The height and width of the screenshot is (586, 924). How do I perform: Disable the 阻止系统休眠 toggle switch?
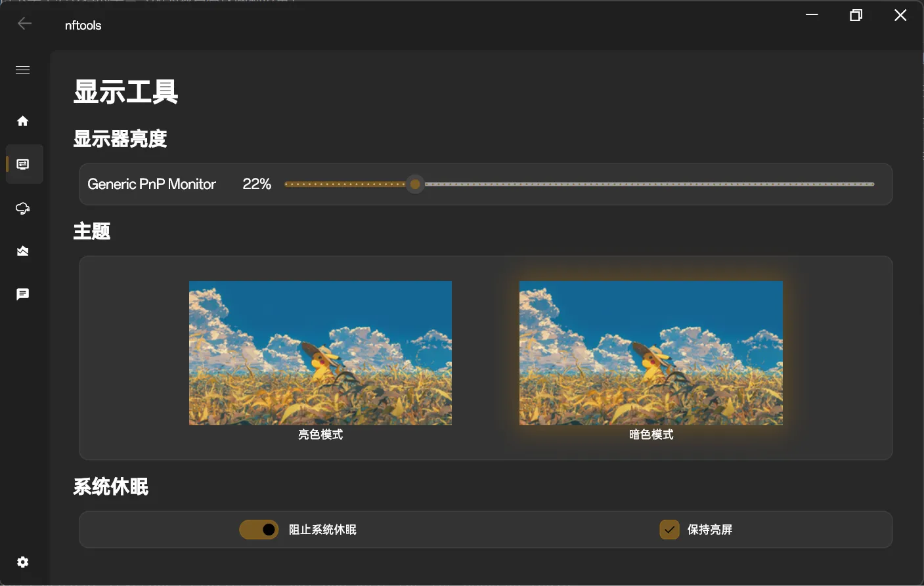pos(259,530)
